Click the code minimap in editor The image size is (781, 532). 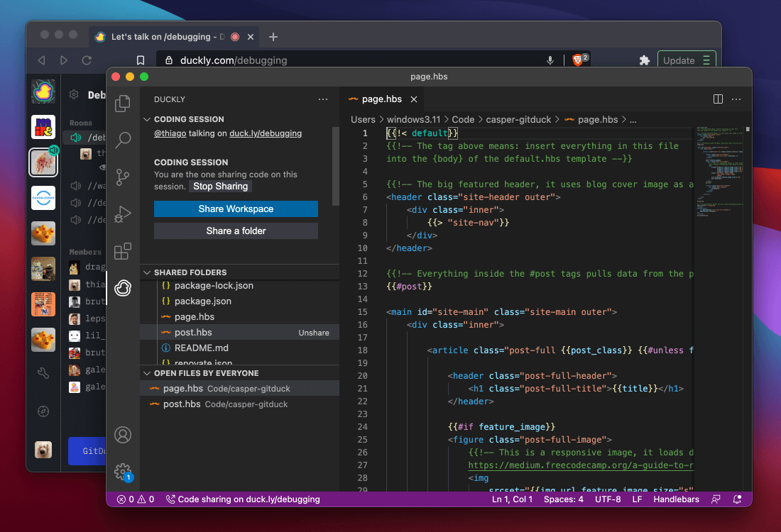719,172
